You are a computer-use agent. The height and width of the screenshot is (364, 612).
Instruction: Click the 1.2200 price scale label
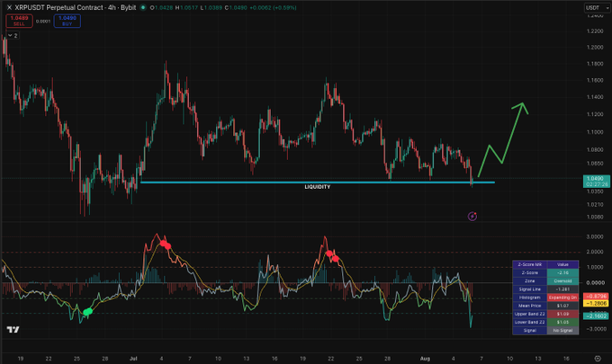click(x=595, y=31)
